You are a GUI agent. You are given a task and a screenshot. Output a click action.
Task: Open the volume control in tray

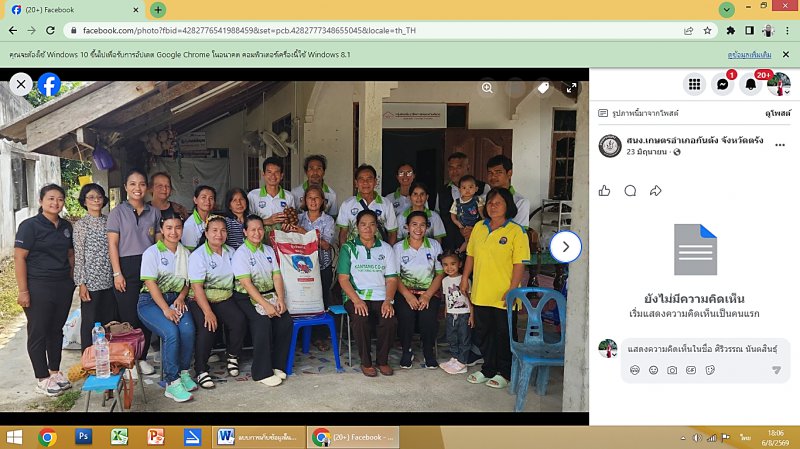(697, 438)
